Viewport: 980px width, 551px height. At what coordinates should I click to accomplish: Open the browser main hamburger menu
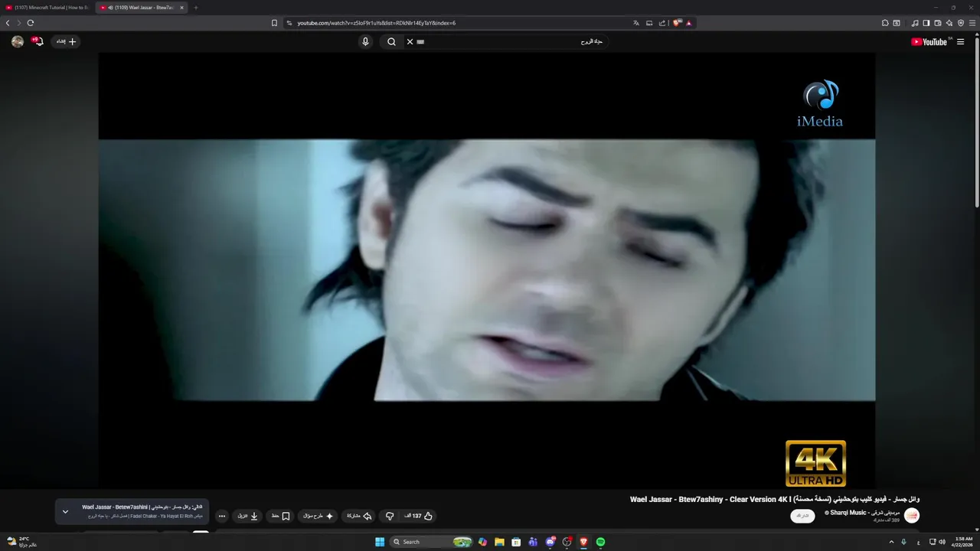tap(973, 23)
